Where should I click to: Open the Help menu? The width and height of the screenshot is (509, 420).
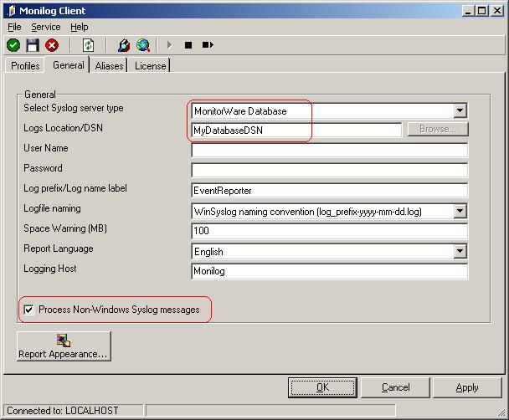(80, 27)
